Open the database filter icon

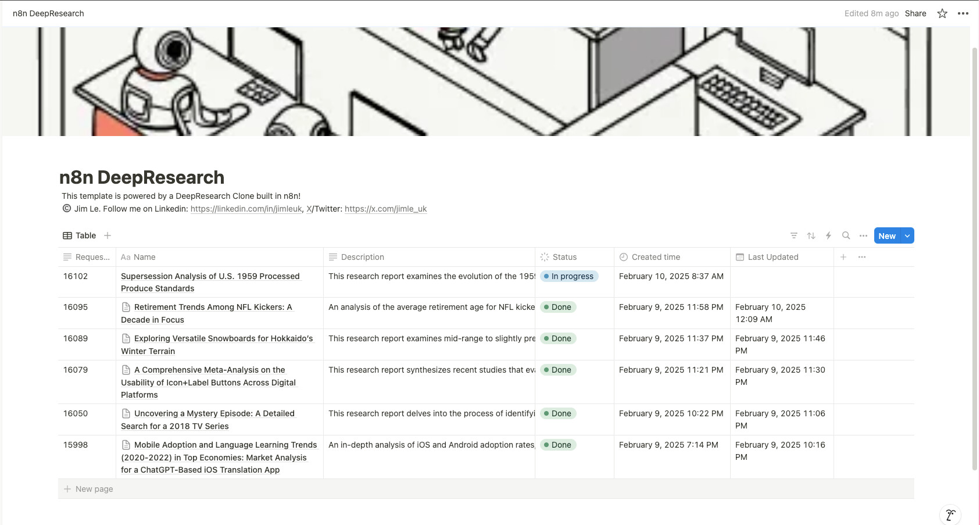point(794,235)
